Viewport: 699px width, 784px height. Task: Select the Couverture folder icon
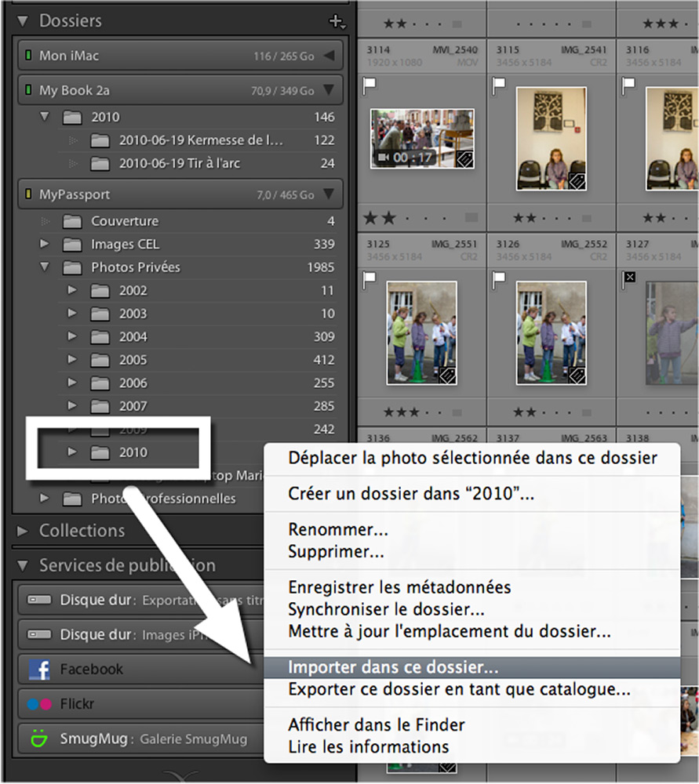point(72,221)
